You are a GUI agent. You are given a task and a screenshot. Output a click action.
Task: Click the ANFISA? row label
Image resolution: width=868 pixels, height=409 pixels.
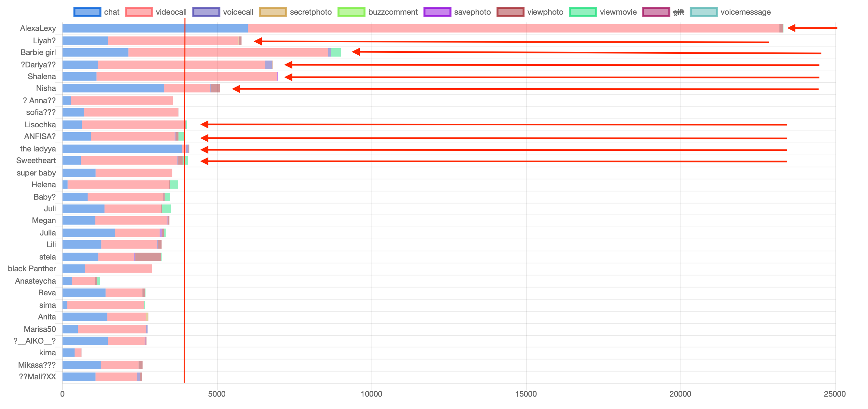point(40,136)
